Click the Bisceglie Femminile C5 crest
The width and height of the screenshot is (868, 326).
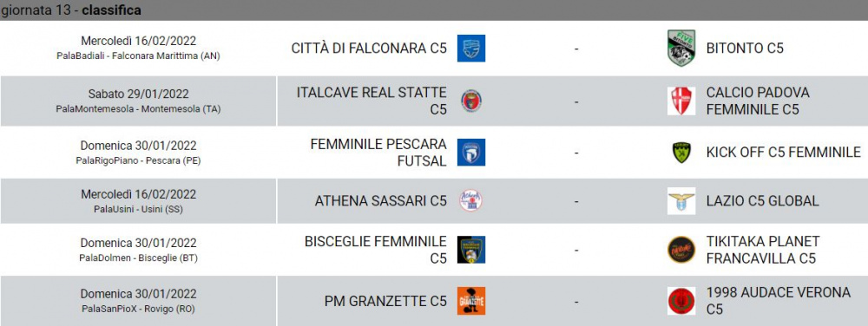[x=471, y=249]
